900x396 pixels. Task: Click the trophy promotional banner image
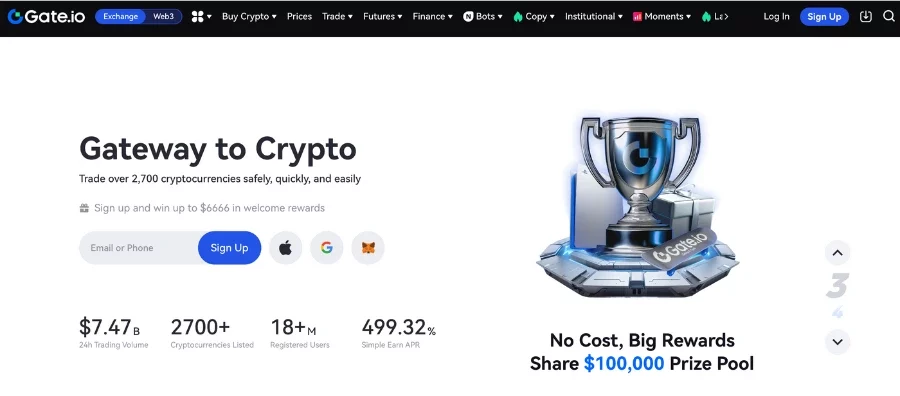(638, 205)
